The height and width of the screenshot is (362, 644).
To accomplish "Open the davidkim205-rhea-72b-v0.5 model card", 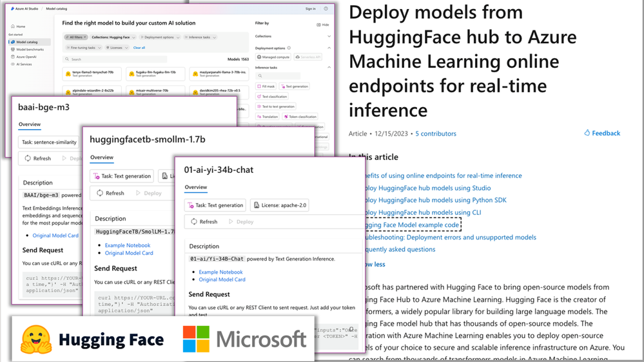I will 219,91.
